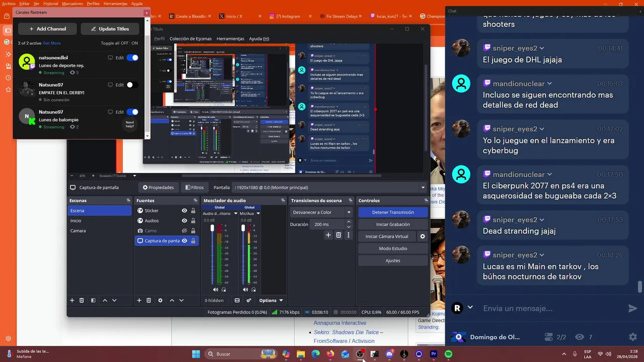Open OBS Colección de Escenas menu
This screenshot has height=362, width=644.
click(190, 39)
